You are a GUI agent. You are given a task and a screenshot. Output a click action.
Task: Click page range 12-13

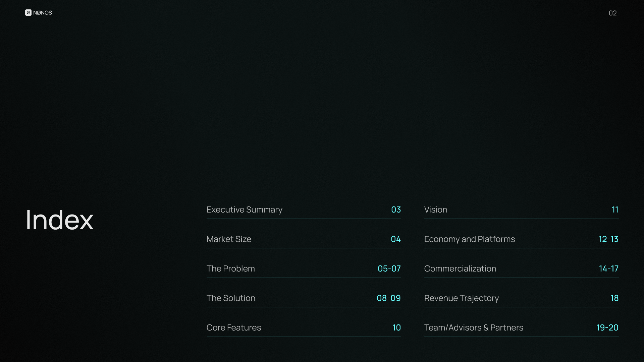pyautogui.click(x=608, y=239)
